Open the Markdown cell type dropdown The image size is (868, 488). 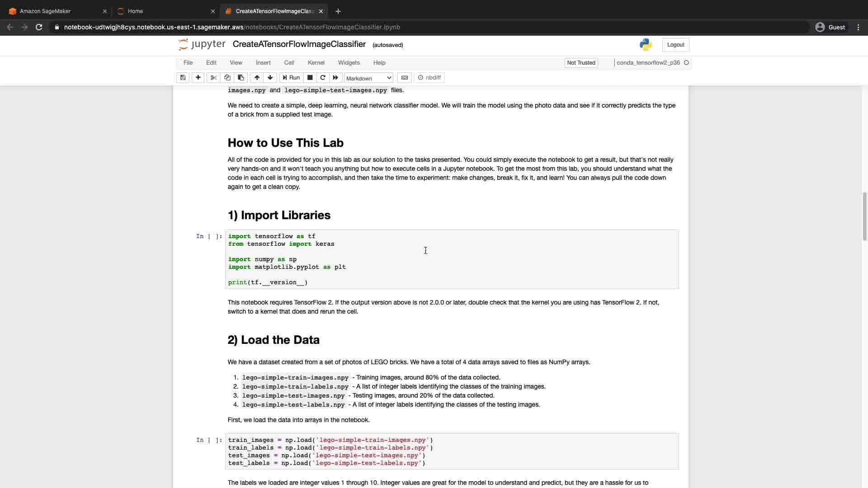coord(368,78)
